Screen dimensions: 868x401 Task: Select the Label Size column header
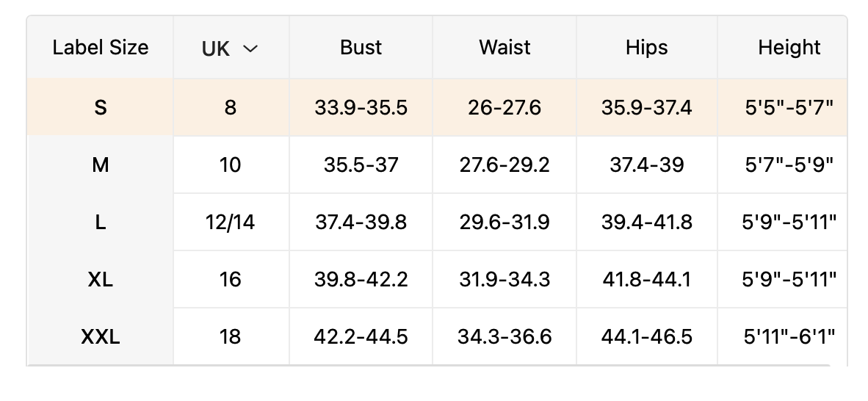[101, 48]
